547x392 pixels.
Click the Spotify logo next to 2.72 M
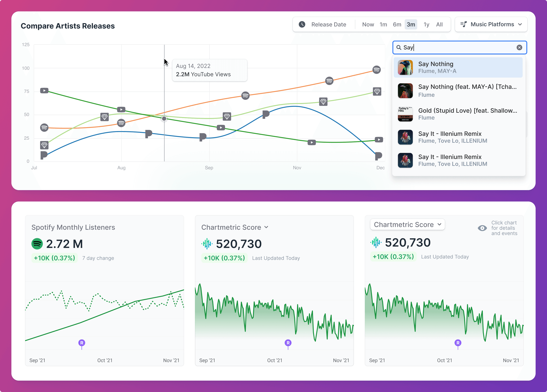coord(37,244)
